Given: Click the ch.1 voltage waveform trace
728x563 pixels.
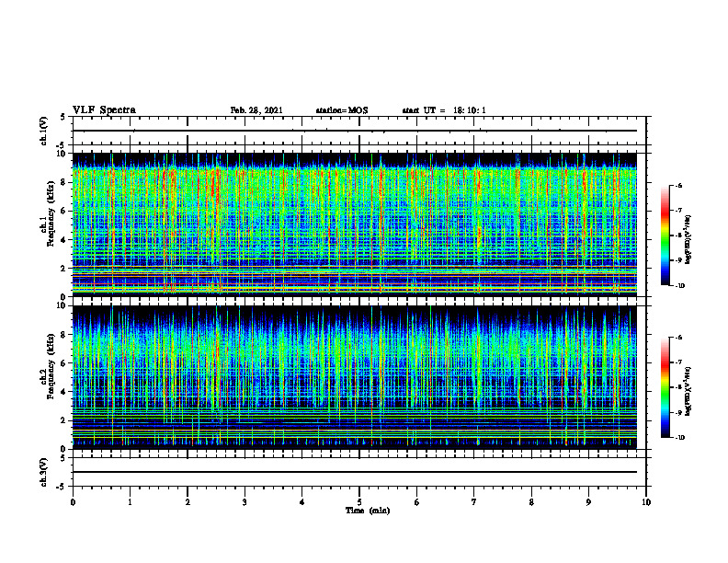Looking at the screenshot, I should pyautogui.click(x=355, y=131).
